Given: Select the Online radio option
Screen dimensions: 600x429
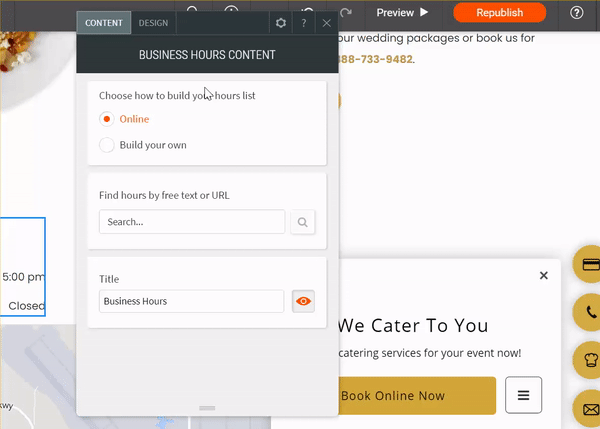Looking at the screenshot, I should 107,119.
